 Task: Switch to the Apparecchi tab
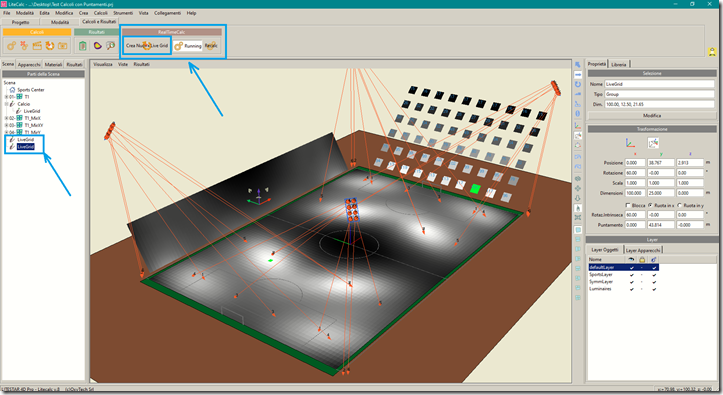29,65
